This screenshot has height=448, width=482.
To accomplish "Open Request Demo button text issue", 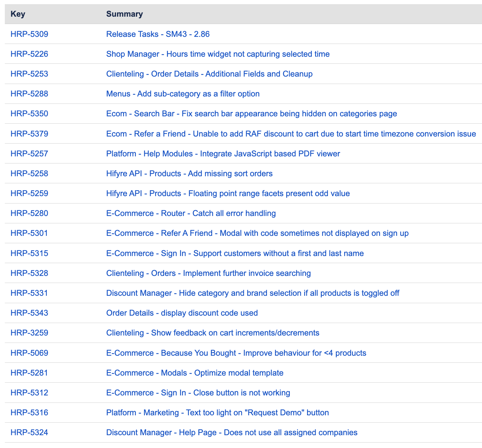I will [217, 412].
